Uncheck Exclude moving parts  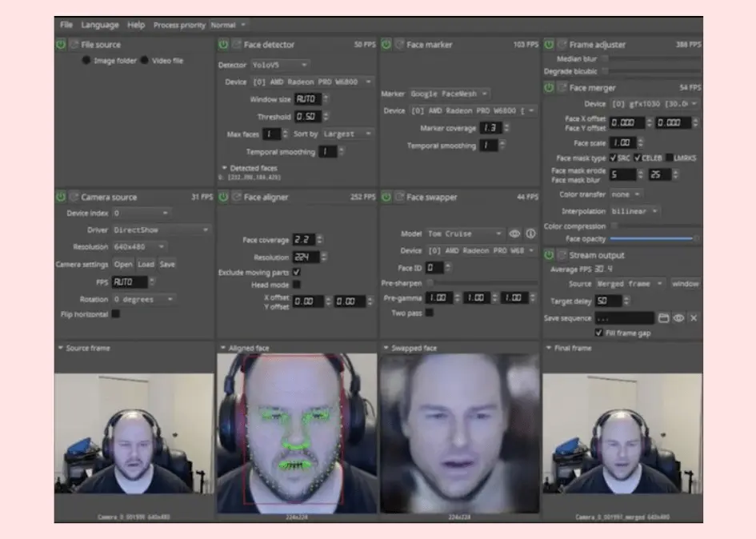click(x=297, y=272)
